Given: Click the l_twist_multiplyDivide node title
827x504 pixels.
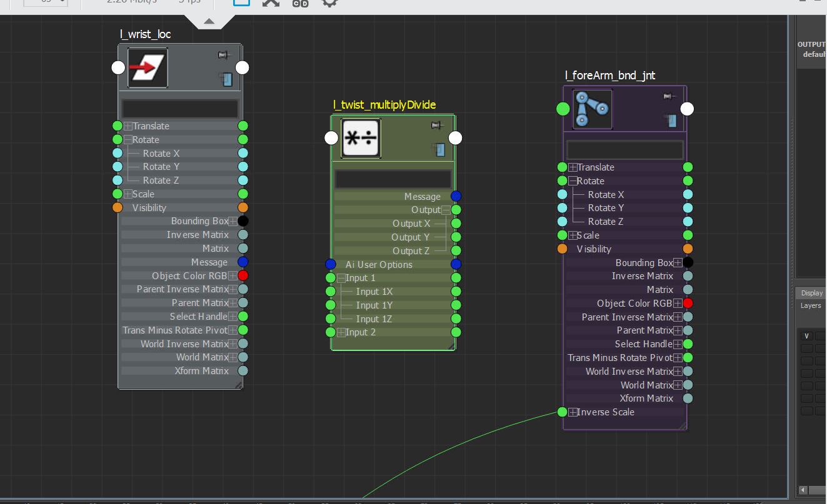Looking at the screenshot, I should (384, 105).
